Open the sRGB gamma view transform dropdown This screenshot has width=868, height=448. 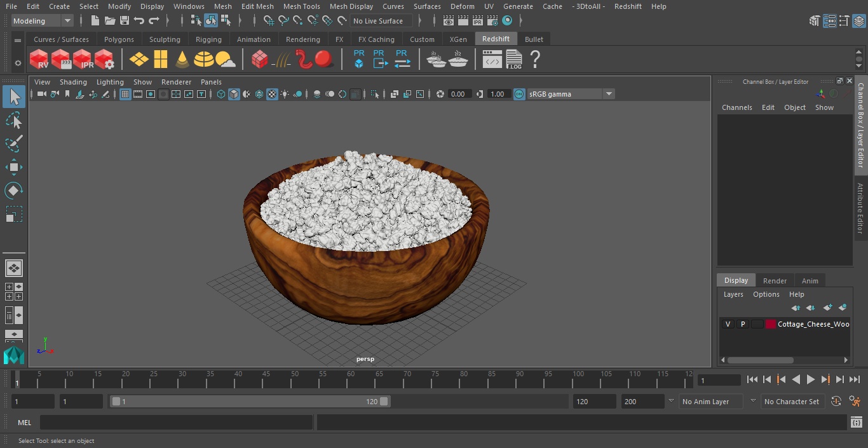570,94
